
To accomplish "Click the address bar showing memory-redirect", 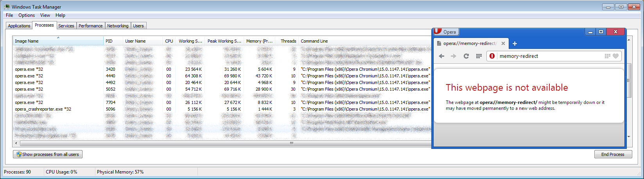I will coord(547,56).
